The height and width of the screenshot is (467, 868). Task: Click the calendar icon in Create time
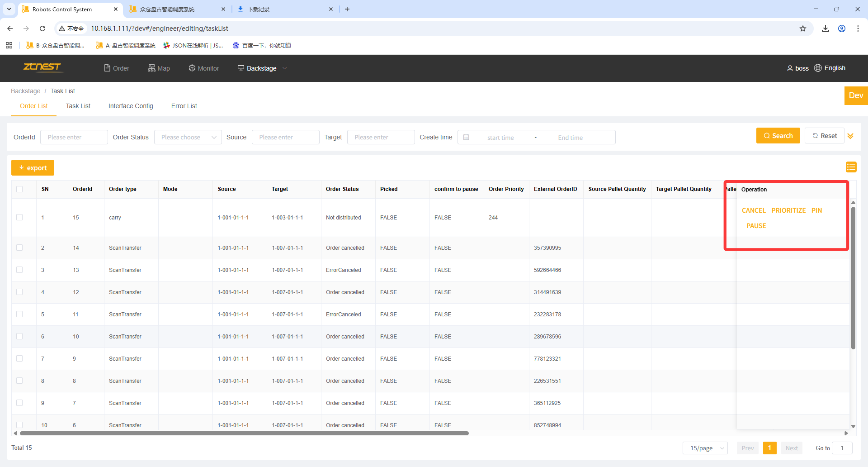[x=466, y=138]
